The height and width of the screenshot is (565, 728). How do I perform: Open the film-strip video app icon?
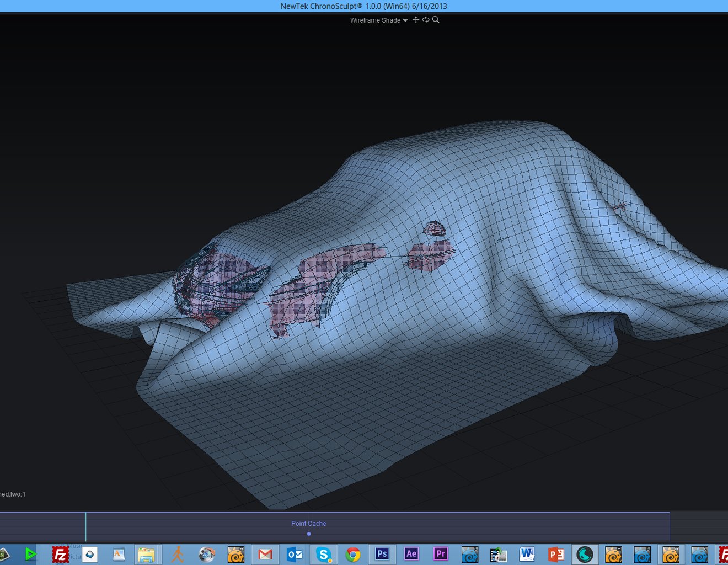(499, 554)
